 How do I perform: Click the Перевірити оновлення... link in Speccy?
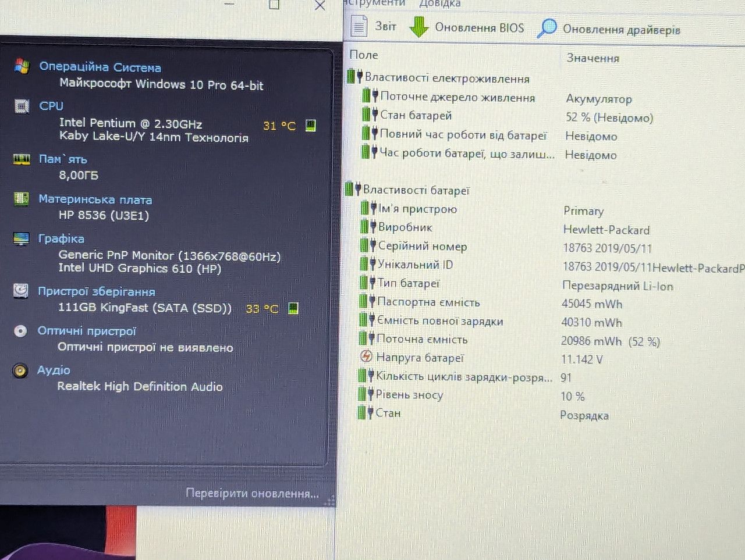point(252,493)
